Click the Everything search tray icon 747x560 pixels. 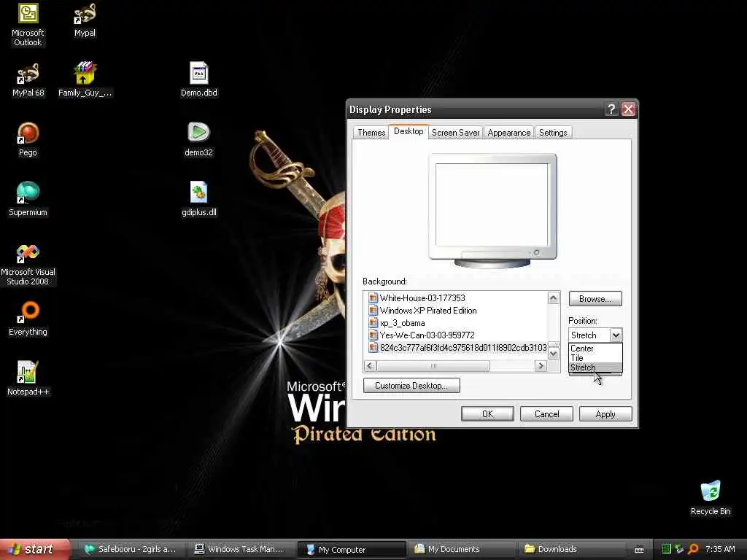click(x=693, y=549)
